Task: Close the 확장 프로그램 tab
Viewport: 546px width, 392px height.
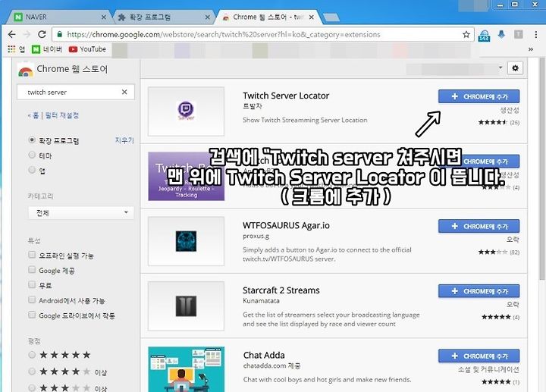Action: [x=207, y=17]
